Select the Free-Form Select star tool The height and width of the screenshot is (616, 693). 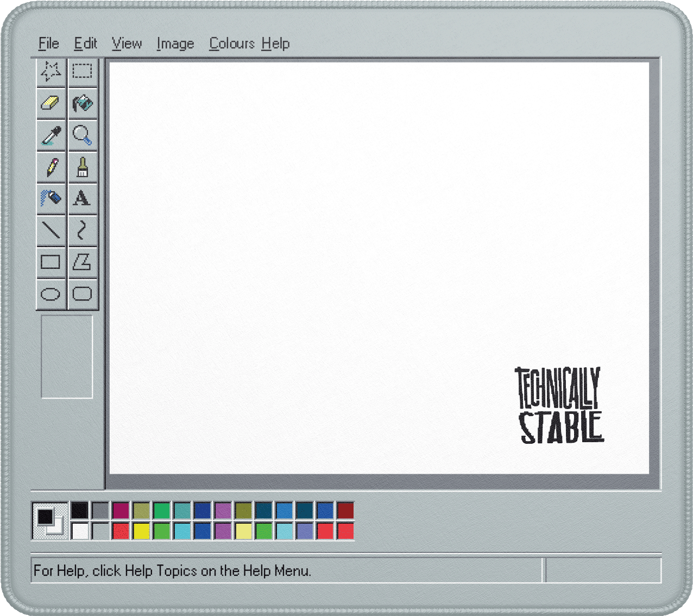[x=51, y=72]
